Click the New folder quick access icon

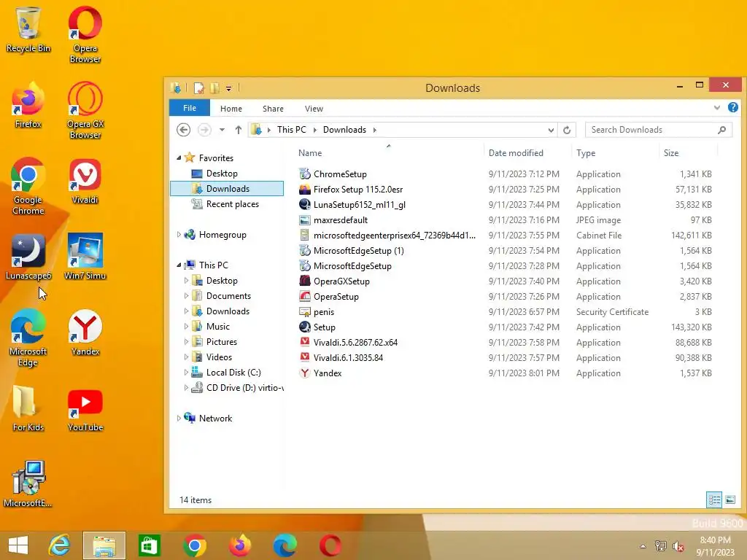(x=215, y=88)
